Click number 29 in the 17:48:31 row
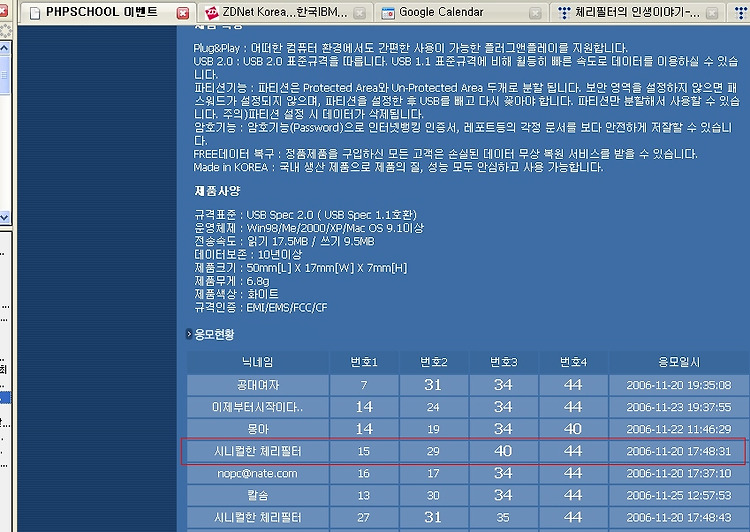Image resolution: width=750 pixels, height=532 pixels. point(433,451)
